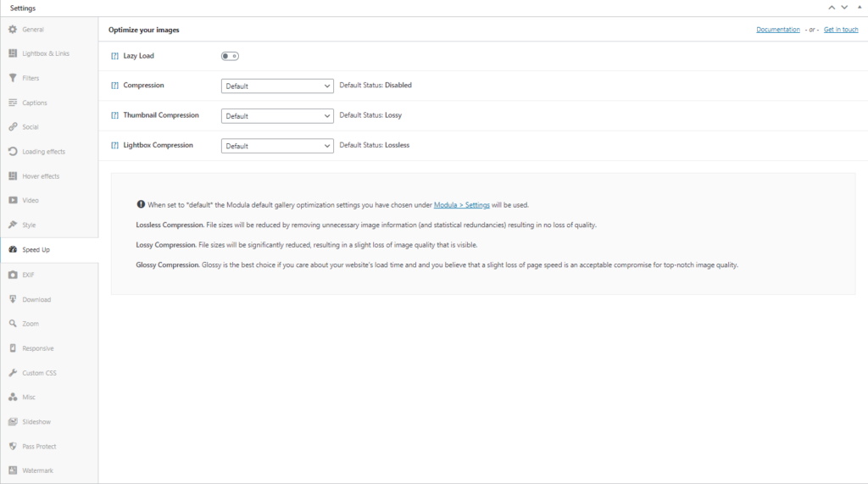Click the Social link icon
The height and width of the screenshot is (484, 868).
[13, 127]
